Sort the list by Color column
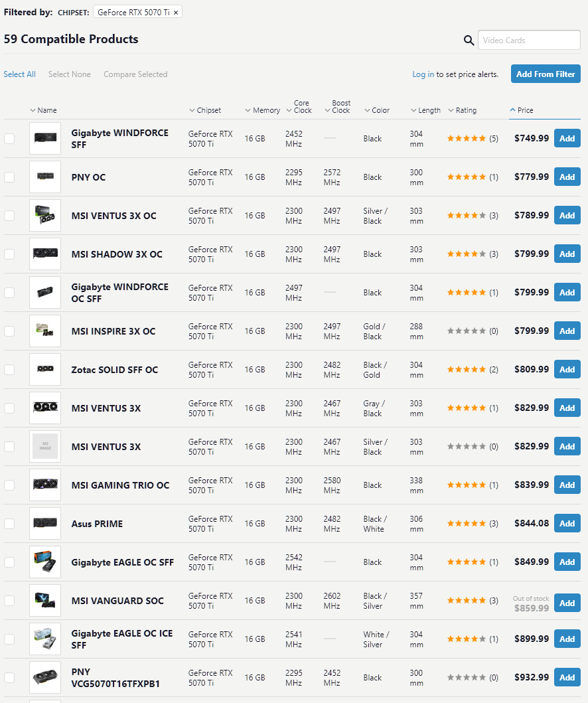 tap(377, 110)
